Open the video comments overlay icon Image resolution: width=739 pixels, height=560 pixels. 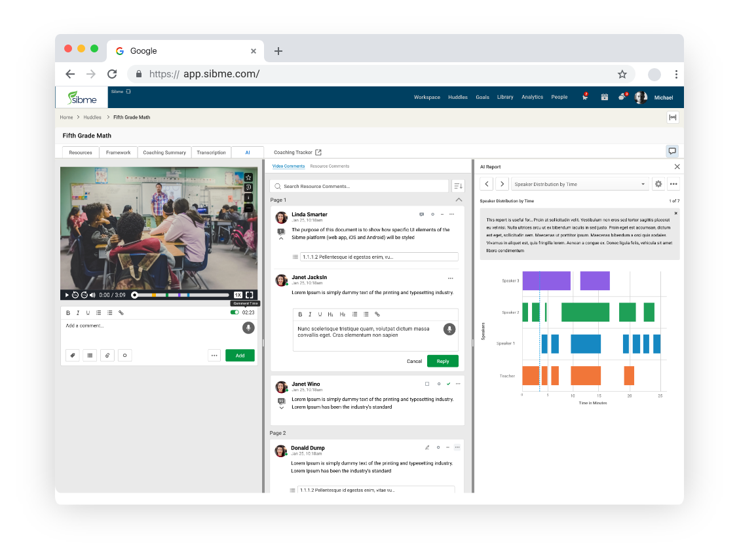point(248,187)
